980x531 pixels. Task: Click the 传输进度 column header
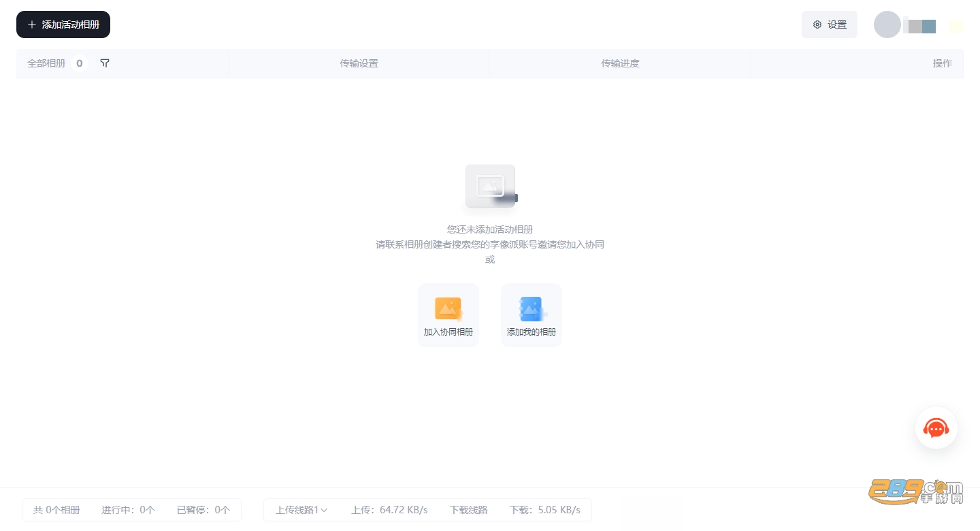tap(620, 63)
